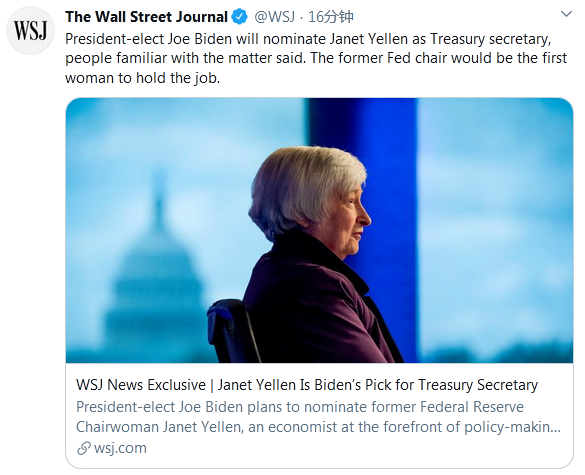Click the tweet text about Treasury secretary
The height and width of the screenshot is (475, 585).
pos(316,58)
